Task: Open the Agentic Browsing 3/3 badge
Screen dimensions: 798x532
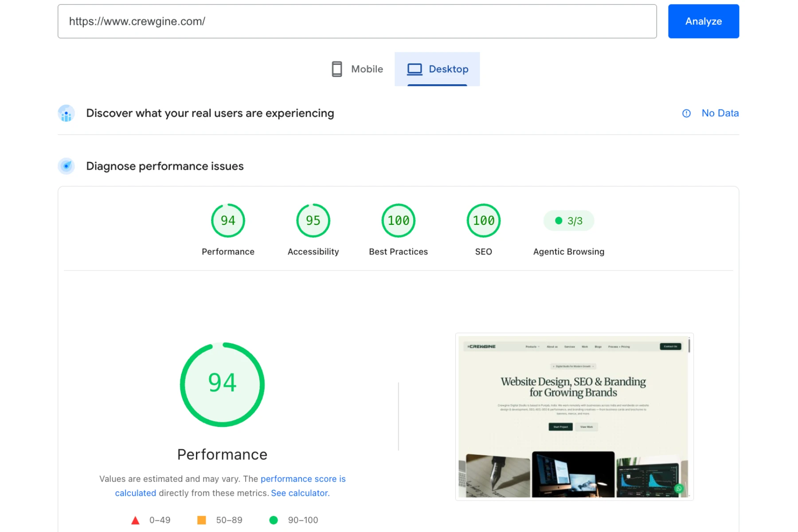Action: 568,220
